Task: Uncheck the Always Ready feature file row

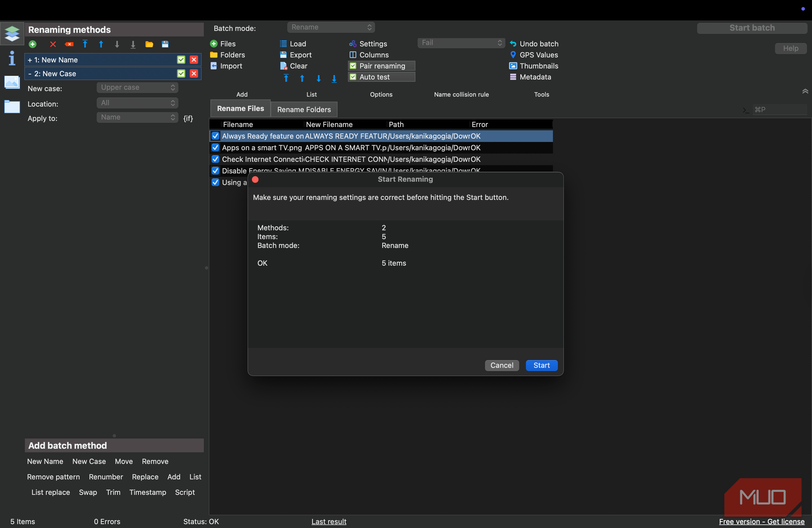Action: pyautogui.click(x=215, y=136)
